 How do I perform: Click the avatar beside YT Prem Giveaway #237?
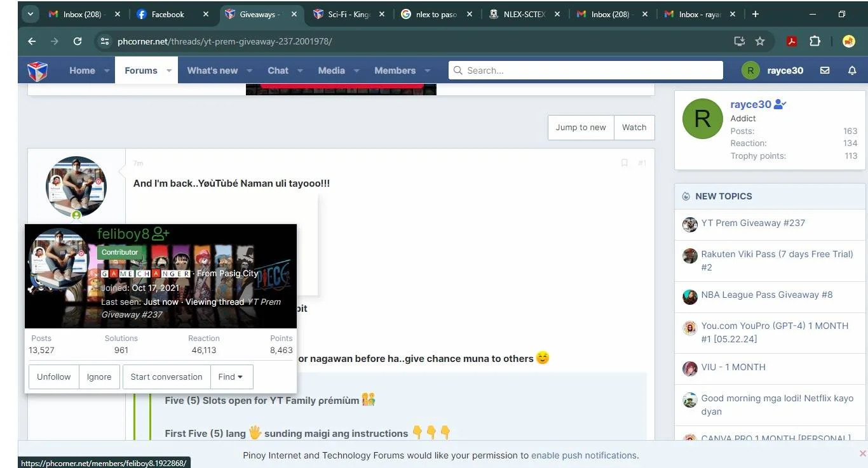(690, 224)
